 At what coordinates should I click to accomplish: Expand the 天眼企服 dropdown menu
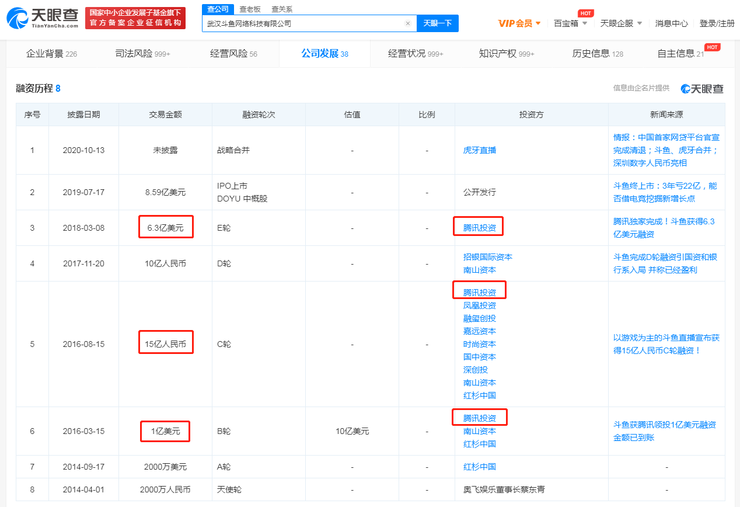click(x=621, y=23)
